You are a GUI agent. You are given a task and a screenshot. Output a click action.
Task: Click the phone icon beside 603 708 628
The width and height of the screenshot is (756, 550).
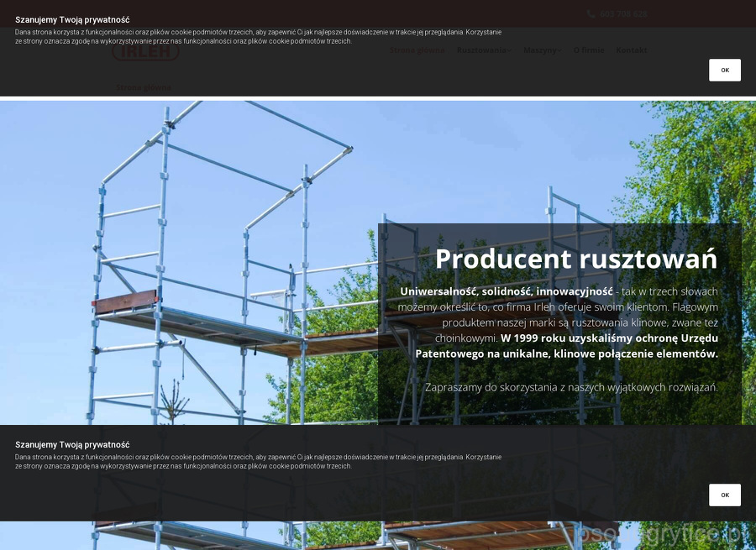591,14
